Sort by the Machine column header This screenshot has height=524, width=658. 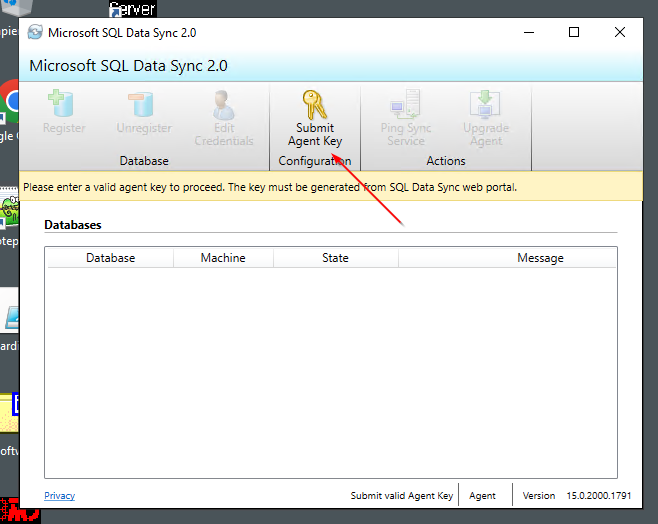pyautogui.click(x=223, y=258)
